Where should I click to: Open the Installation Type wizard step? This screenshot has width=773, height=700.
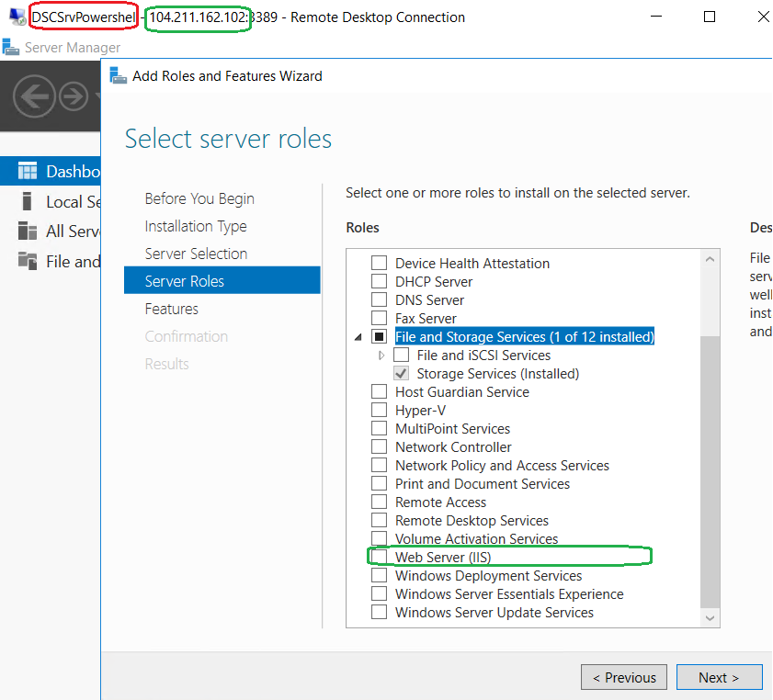point(196,226)
